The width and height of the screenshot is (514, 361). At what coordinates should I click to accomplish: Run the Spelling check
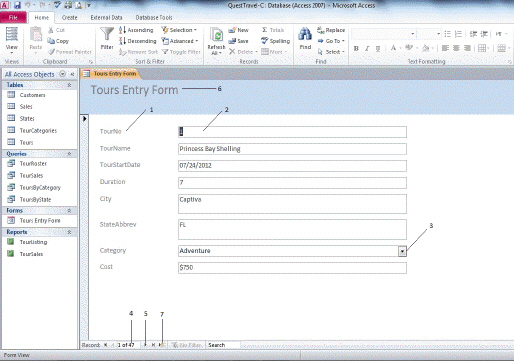click(275, 41)
